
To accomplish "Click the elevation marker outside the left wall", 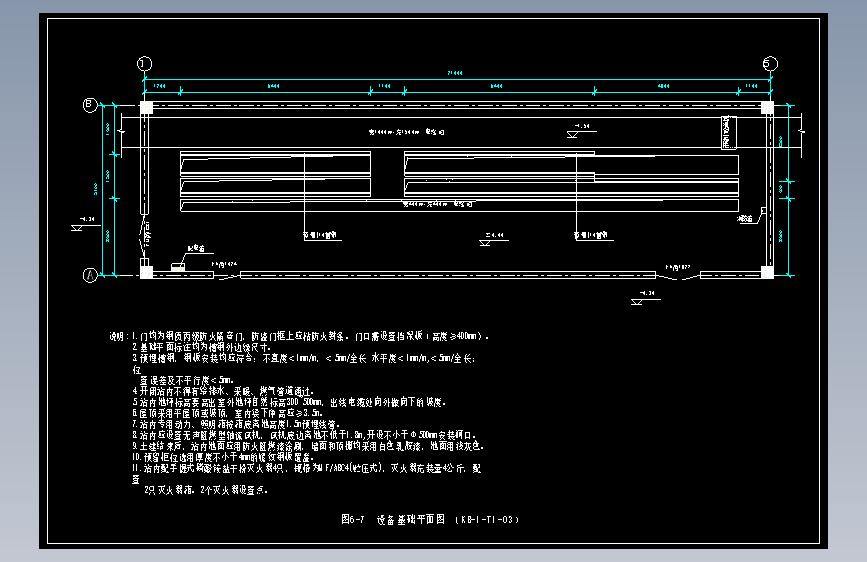I will 85,223.
